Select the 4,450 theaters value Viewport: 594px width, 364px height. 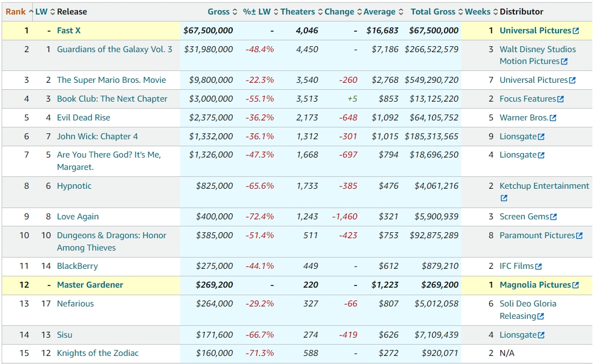pos(307,49)
